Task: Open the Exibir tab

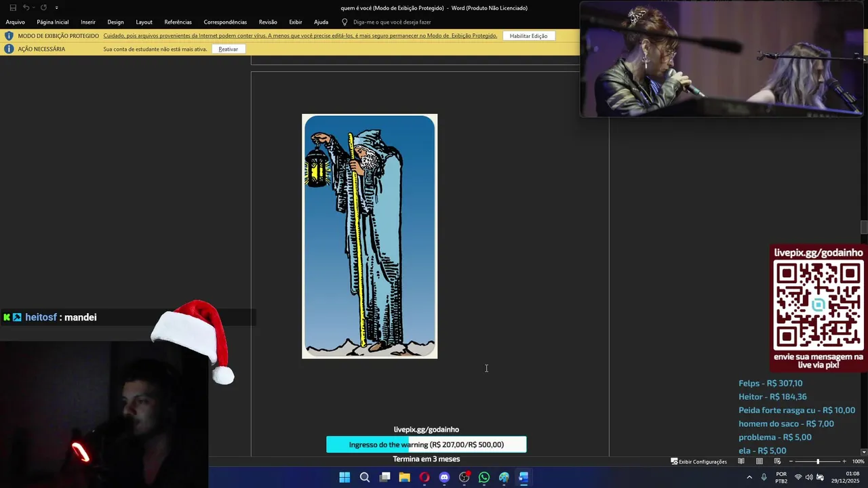Action: click(296, 22)
